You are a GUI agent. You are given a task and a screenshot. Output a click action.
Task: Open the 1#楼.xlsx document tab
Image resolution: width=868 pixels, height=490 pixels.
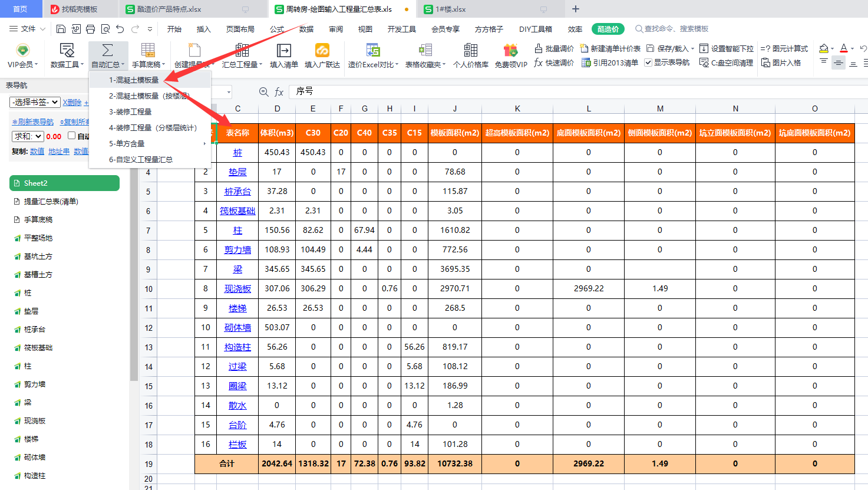(490, 9)
